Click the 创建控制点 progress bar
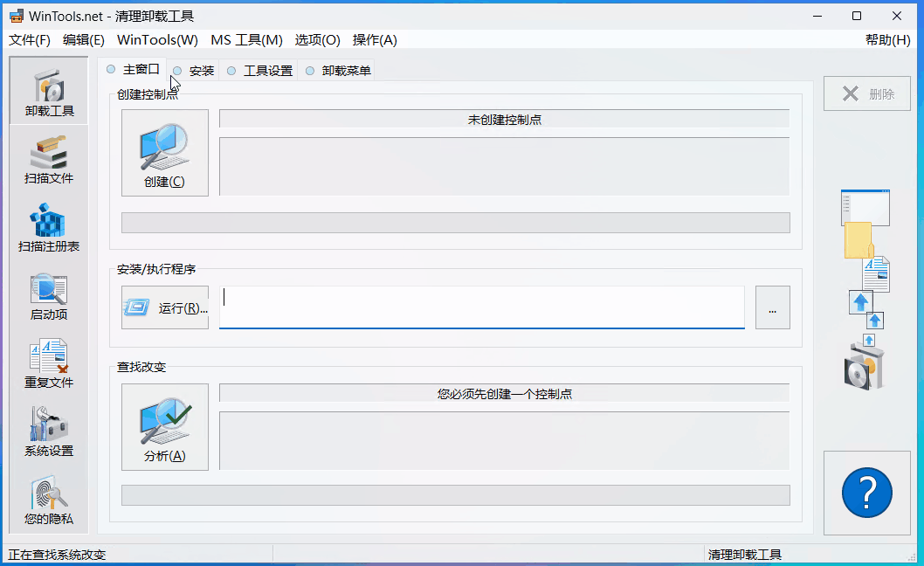 pos(456,223)
